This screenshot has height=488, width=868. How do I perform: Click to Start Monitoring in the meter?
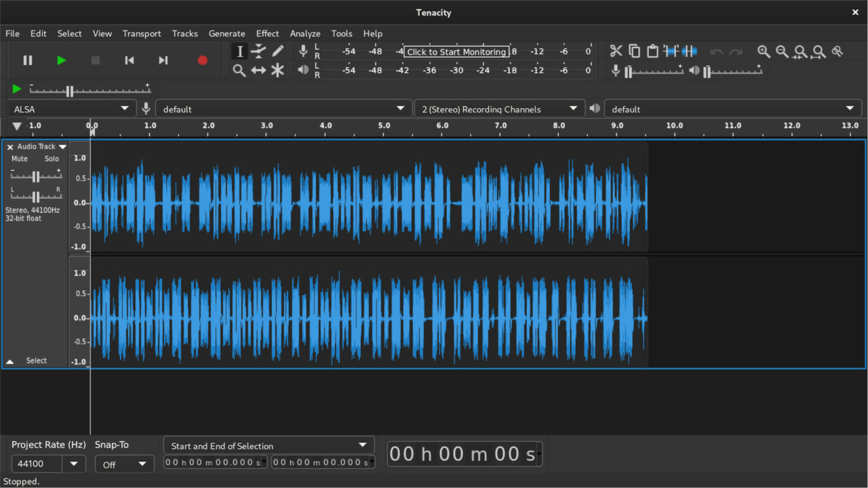click(x=456, y=52)
